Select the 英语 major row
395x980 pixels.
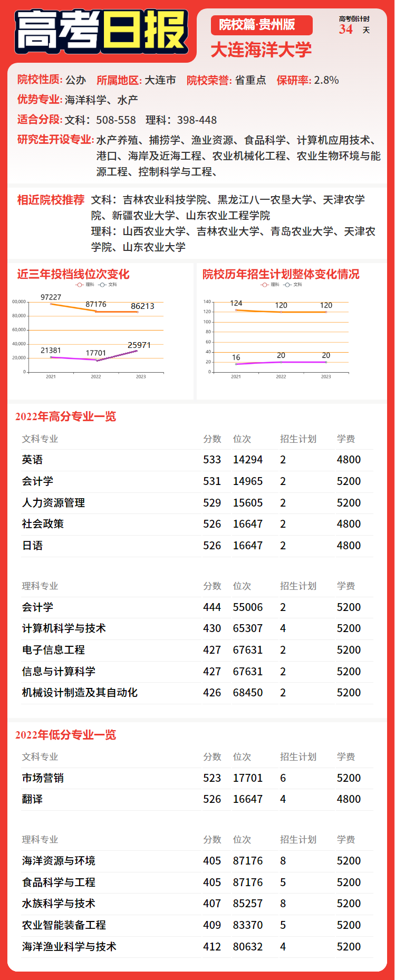pyautogui.click(x=197, y=460)
